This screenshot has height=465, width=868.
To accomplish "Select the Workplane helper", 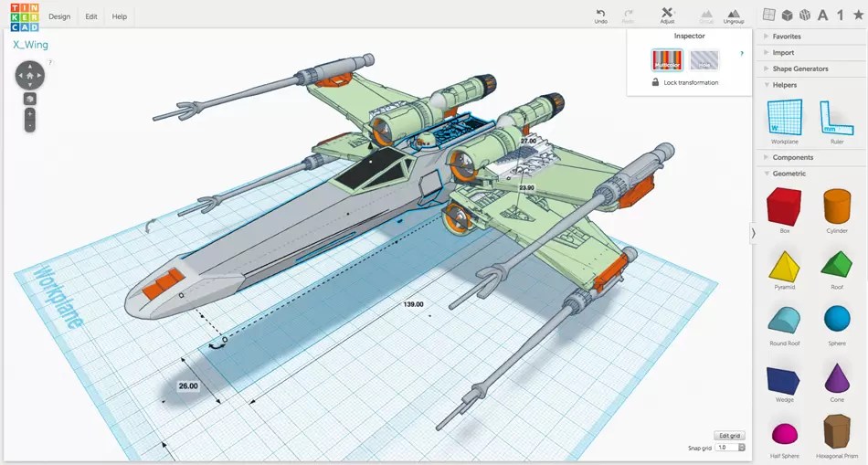I will pos(785,122).
